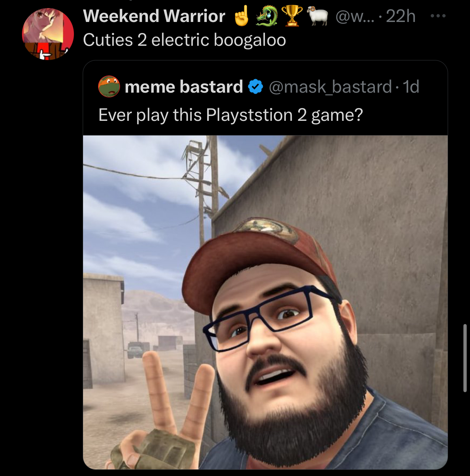
Task: Open the selfie image of bearded man
Action: pyautogui.click(x=265, y=302)
